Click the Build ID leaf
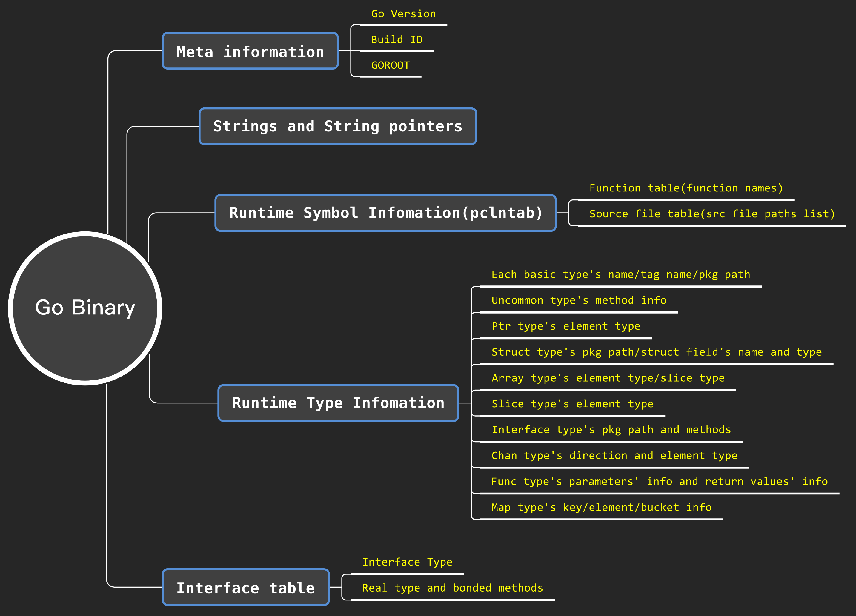856x616 pixels. (397, 40)
